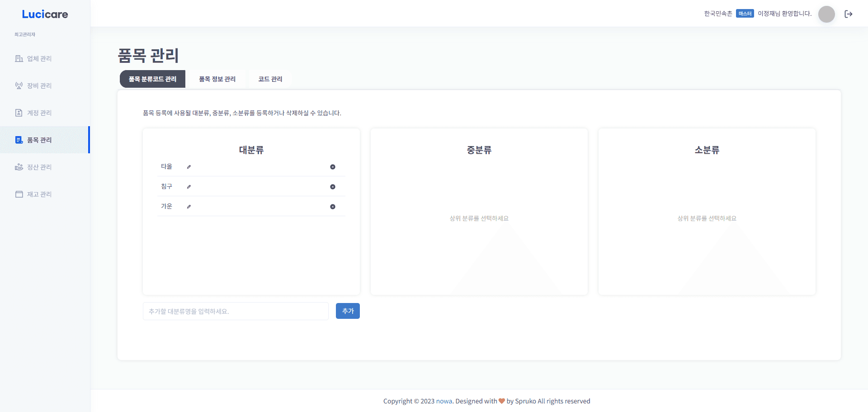868x412 pixels.
Task: Open 장비 관리 in the sidebar
Action: (39, 86)
